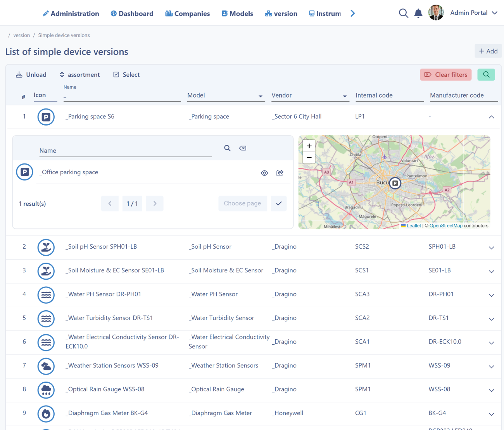The width and height of the screenshot is (504, 430).
Task: Go to the Dashboard menu item
Action: click(x=132, y=14)
